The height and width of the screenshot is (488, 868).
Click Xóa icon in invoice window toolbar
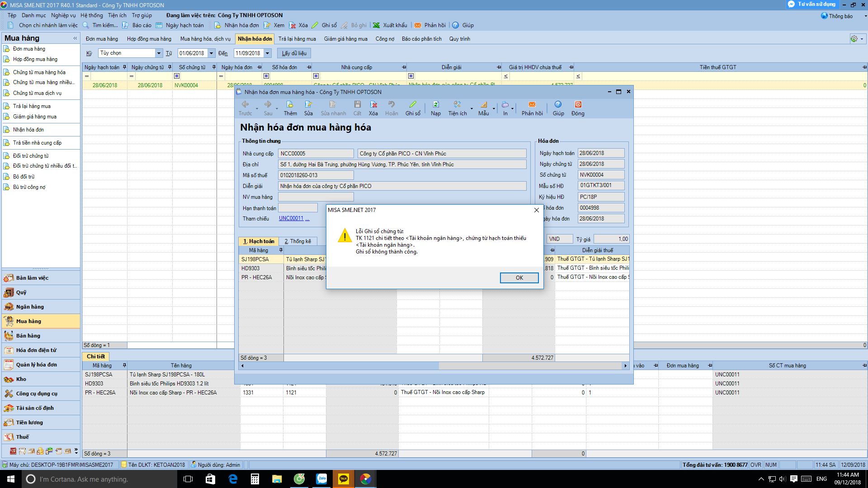(x=373, y=108)
